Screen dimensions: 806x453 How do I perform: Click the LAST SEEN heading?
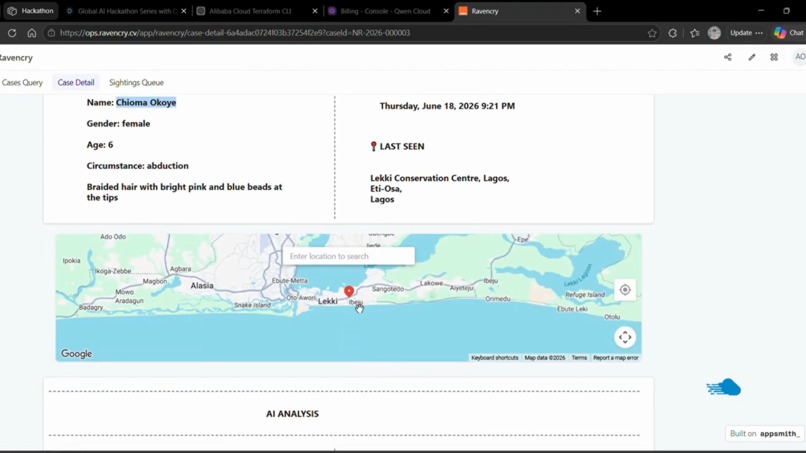(x=401, y=147)
